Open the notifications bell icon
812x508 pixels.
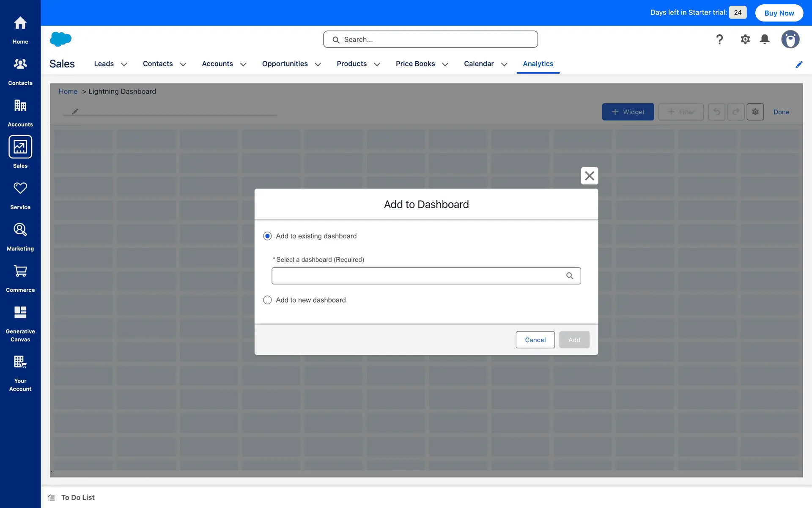(x=765, y=39)
